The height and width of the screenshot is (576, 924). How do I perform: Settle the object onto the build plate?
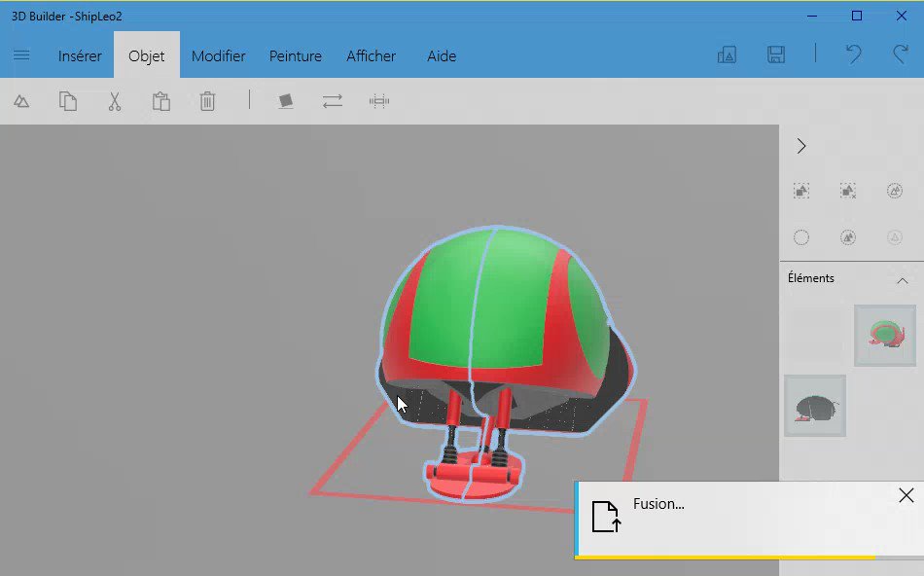pyautogui.click(x=286, y=101)
